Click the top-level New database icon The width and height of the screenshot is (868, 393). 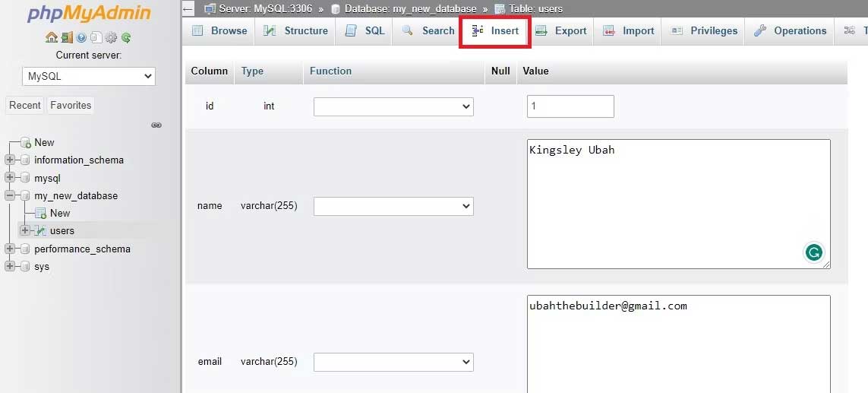point(26,142)
